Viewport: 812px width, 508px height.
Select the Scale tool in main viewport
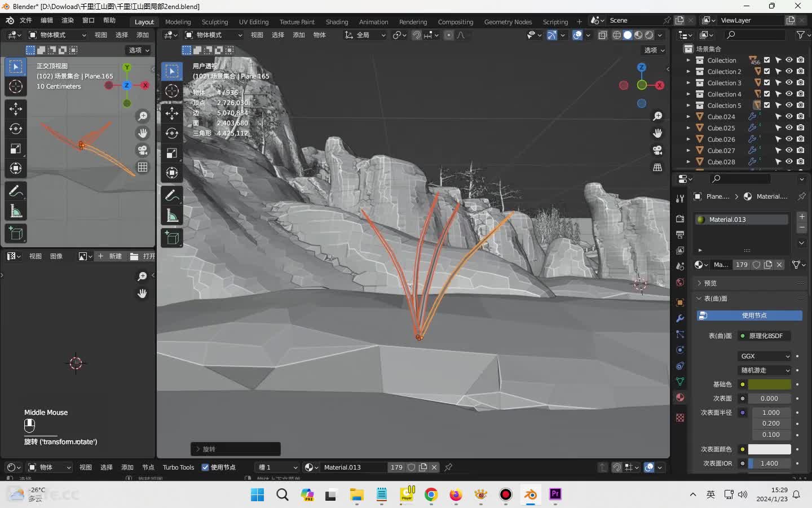172,153
